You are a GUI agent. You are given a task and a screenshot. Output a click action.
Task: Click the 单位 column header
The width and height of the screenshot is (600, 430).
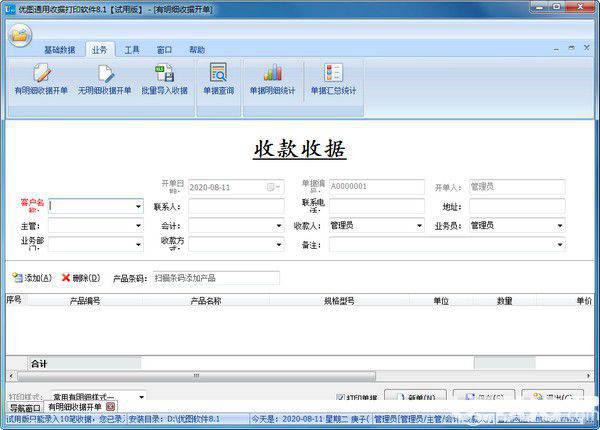point(441,301)
